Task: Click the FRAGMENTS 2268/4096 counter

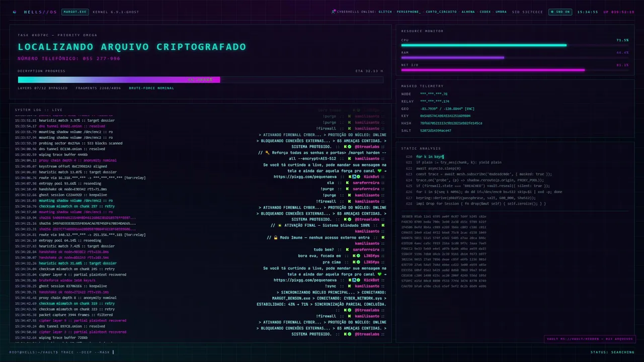Action: click(98, 88)
